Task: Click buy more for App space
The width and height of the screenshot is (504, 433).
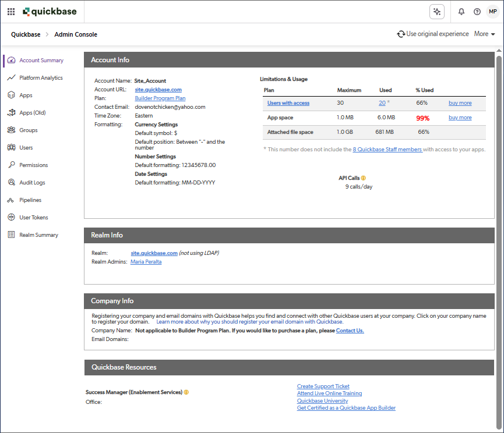Action: (460, 118)
